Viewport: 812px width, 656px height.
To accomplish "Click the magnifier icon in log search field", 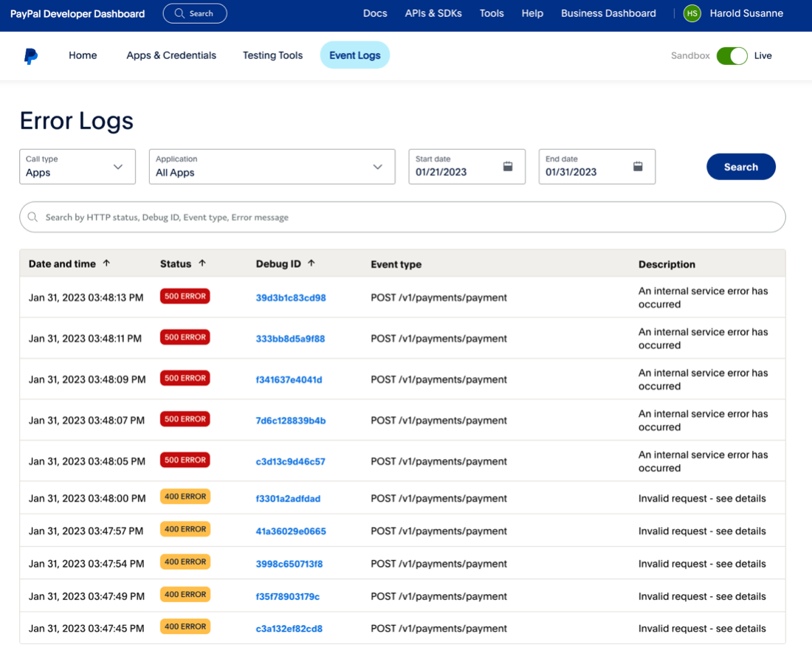I will [32, 217].
